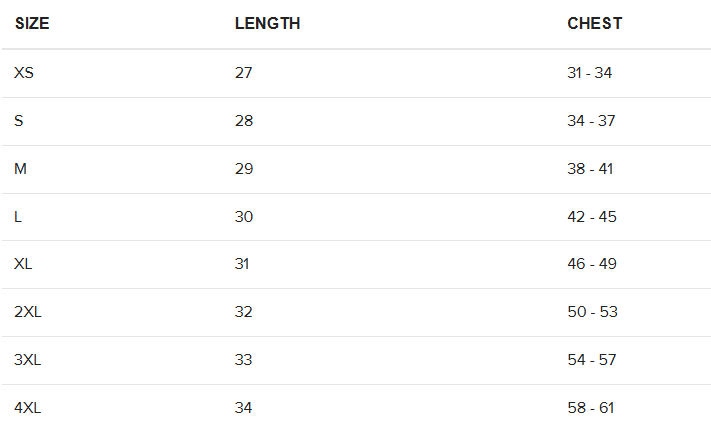
Task: Select the XS size cell
Action: pyautogui.click(x=24, y=73)
